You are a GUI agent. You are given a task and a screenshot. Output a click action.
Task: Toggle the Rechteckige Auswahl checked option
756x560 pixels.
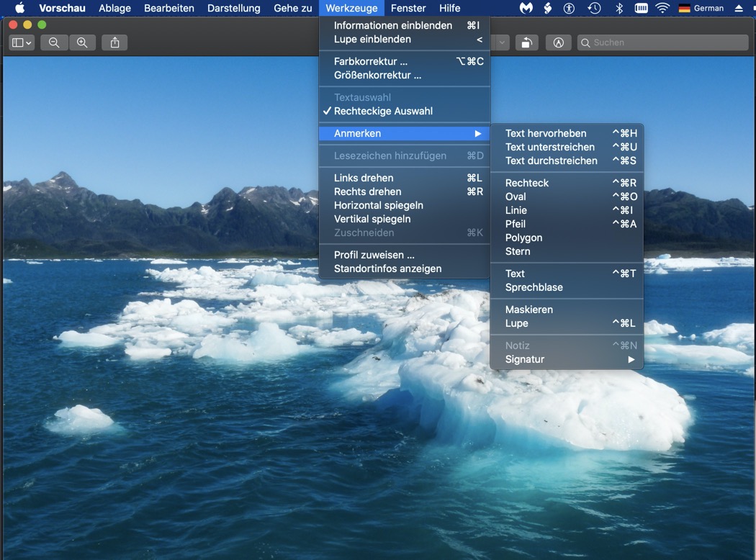(x=383, y=112)
